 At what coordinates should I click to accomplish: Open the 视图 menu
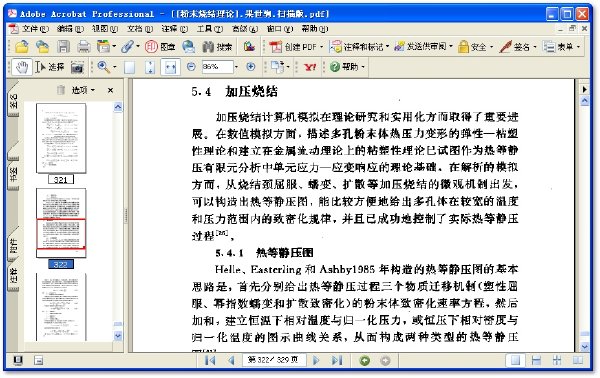click(104, 29)
